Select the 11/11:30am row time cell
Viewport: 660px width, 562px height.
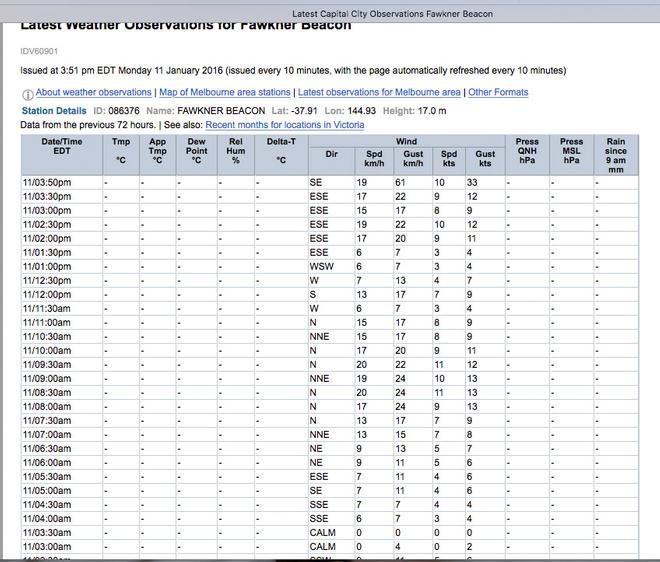[61, 309]
